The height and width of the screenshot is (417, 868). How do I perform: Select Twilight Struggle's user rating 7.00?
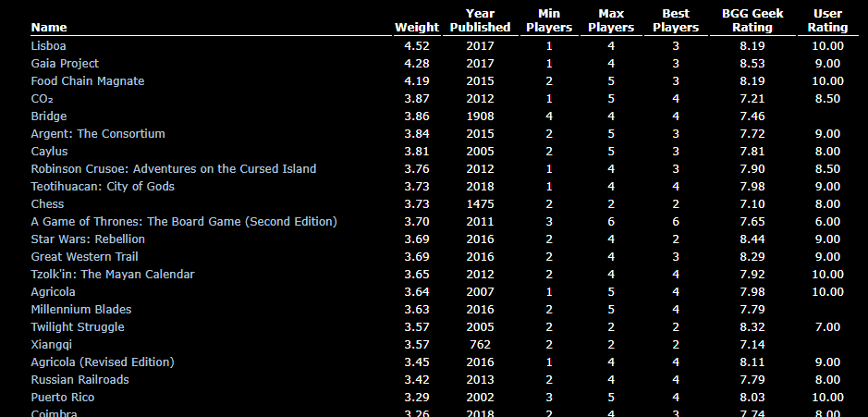coord(827,327)
